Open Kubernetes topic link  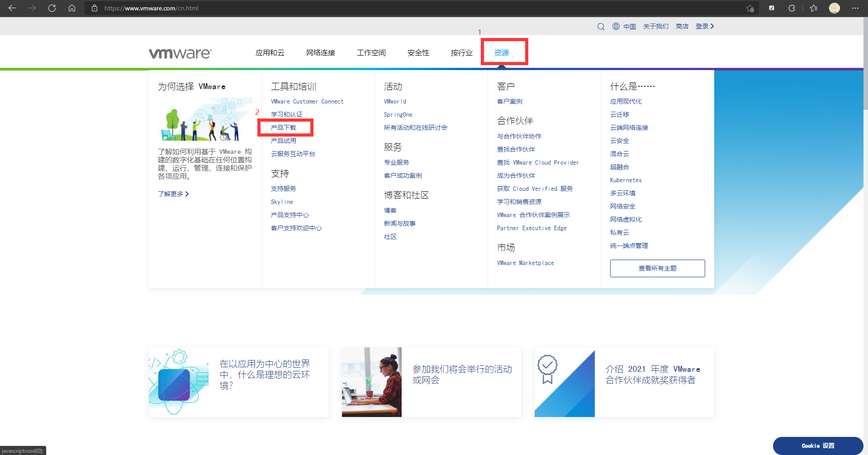(x=626, y=180)
